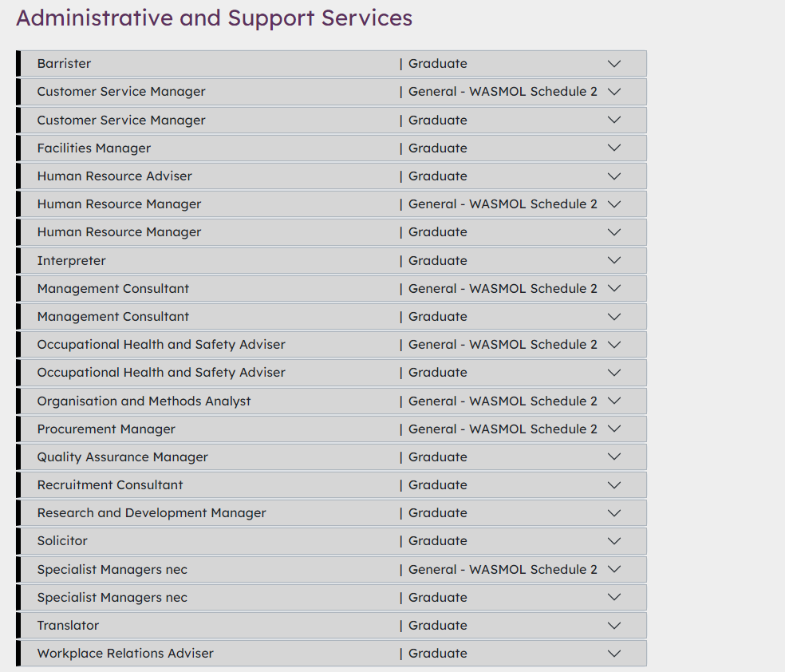The width and height of the screenshot is (785, 672).
Task: Click Customer Service Manager Graduate label
Action: (121, 121)
